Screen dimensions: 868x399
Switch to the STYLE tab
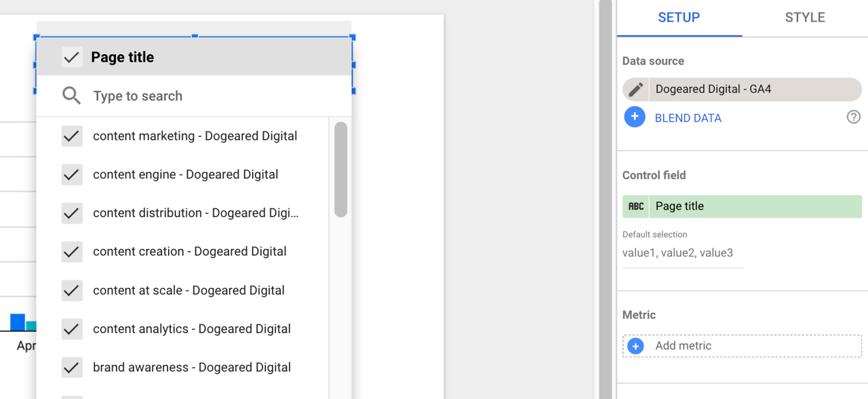coord(804,18)
